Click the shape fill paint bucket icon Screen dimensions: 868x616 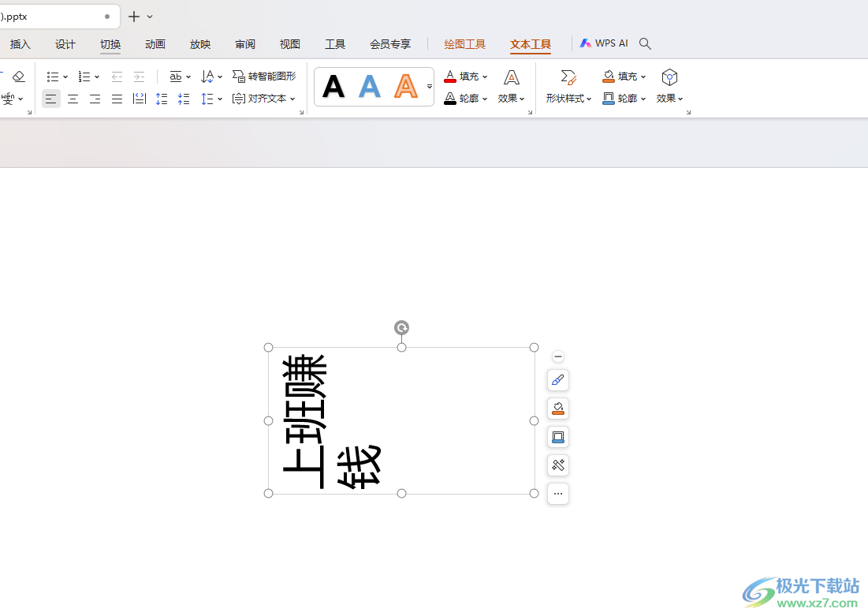609,77
